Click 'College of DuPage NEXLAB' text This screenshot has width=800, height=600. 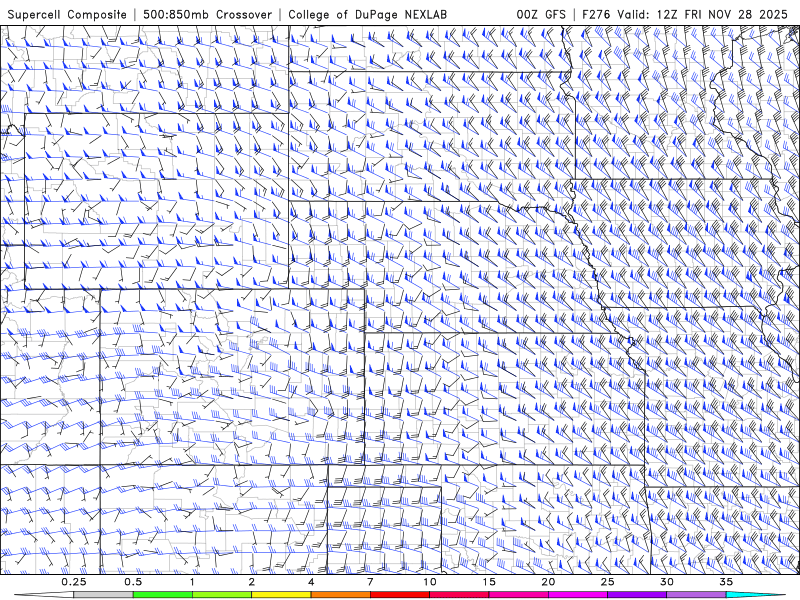point(367,14)
